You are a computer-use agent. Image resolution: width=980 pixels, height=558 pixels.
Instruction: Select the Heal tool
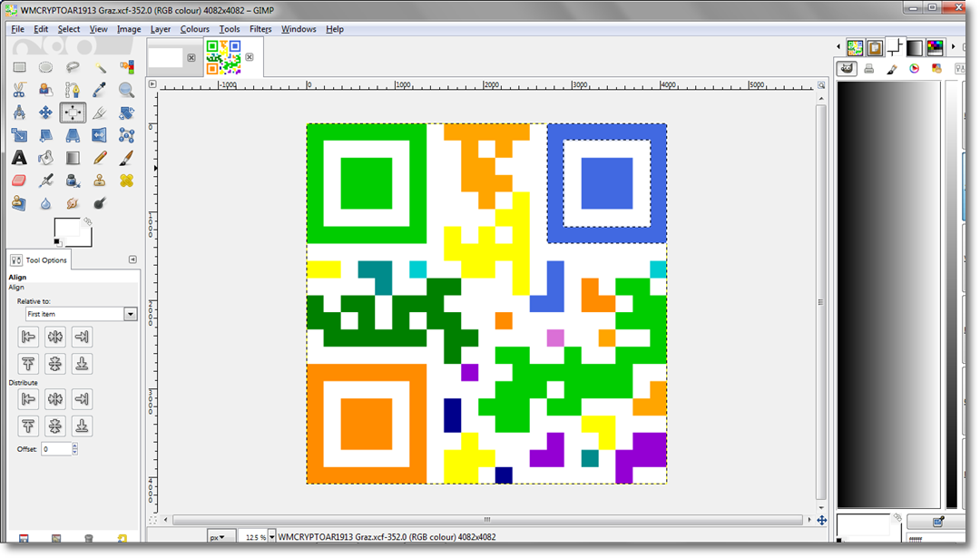126,181
